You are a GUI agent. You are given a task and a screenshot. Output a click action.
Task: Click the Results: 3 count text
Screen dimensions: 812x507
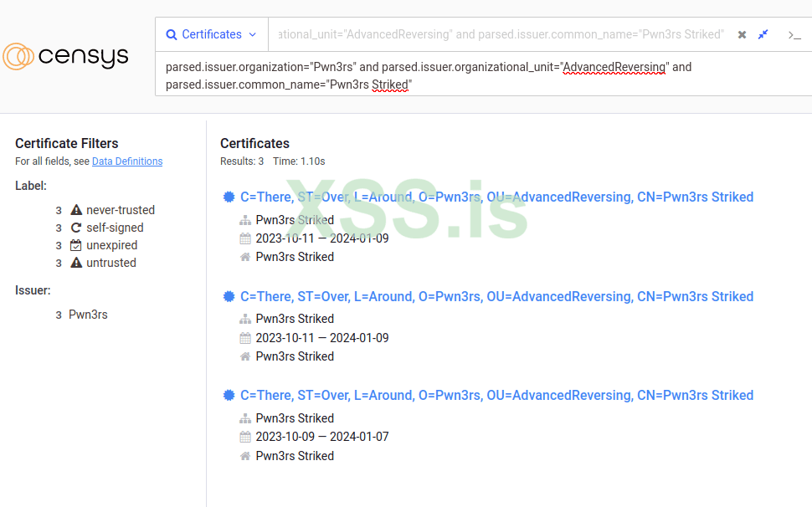coord(242,161)
